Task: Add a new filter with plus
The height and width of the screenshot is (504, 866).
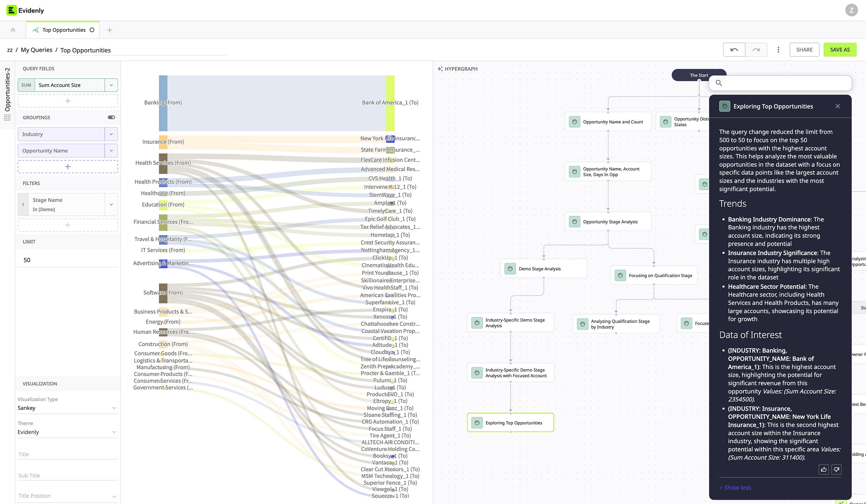Action: point(68,225)
